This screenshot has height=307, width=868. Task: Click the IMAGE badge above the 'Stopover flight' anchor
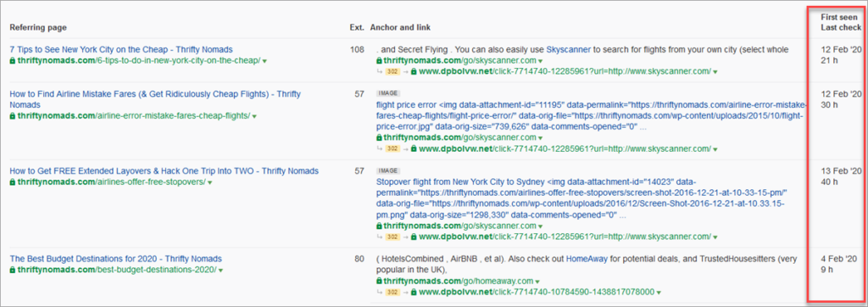[x=387, y=171]
